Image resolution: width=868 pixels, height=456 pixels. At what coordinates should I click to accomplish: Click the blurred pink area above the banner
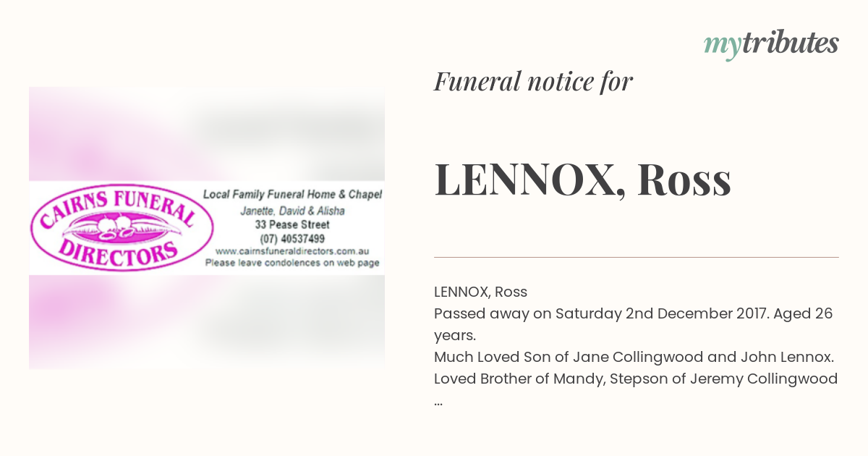207,134
